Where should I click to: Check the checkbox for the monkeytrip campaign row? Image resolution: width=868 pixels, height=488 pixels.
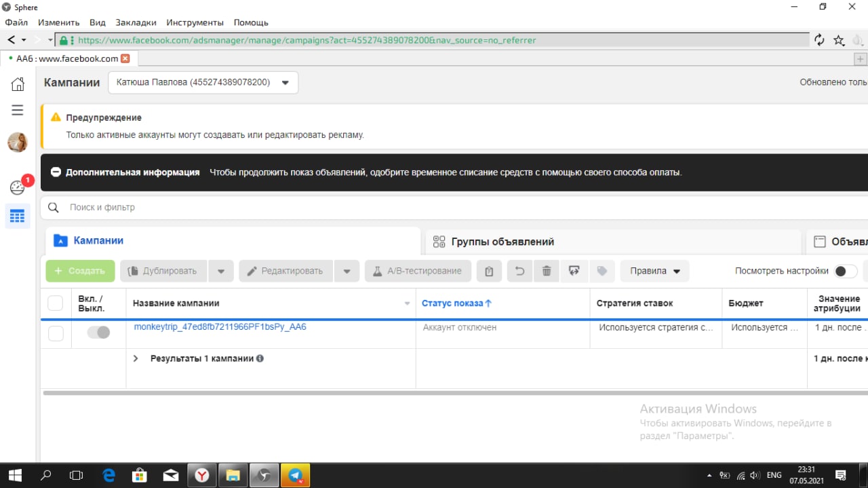pyautogui.click(x=56, y=333)
